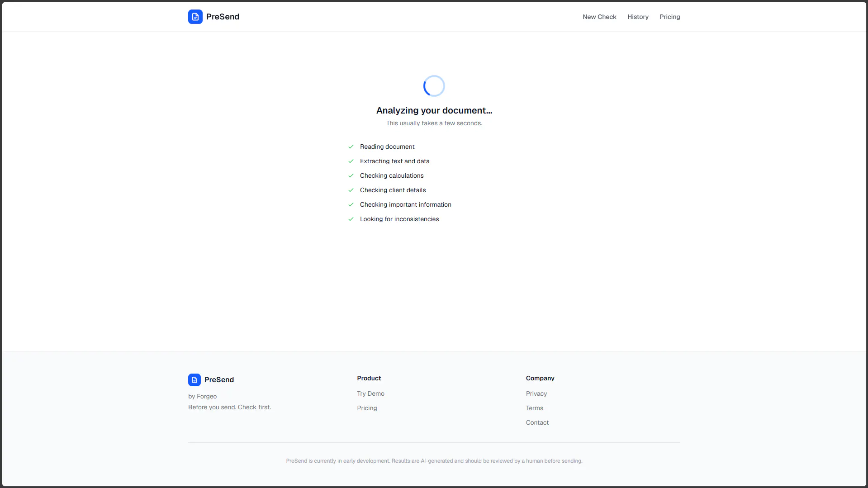868x488 pixels.
Task: Click the PreSend brand name in header
Action: pos(223,17)
